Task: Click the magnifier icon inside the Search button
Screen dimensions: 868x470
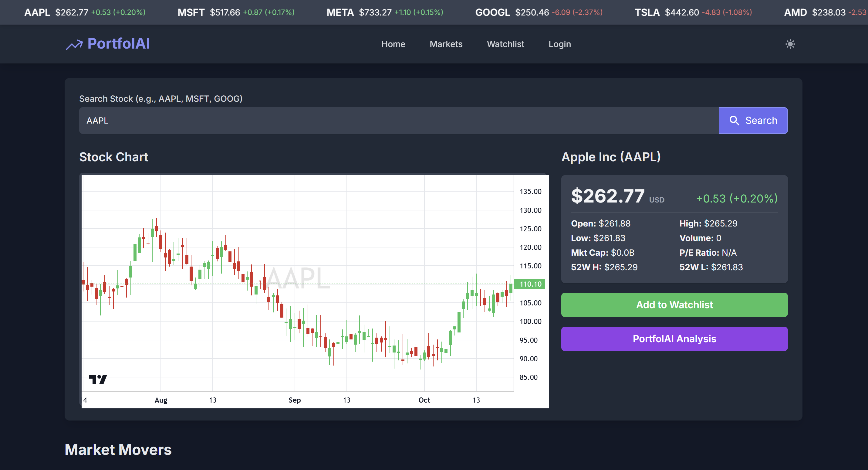Action: [735, 120]
